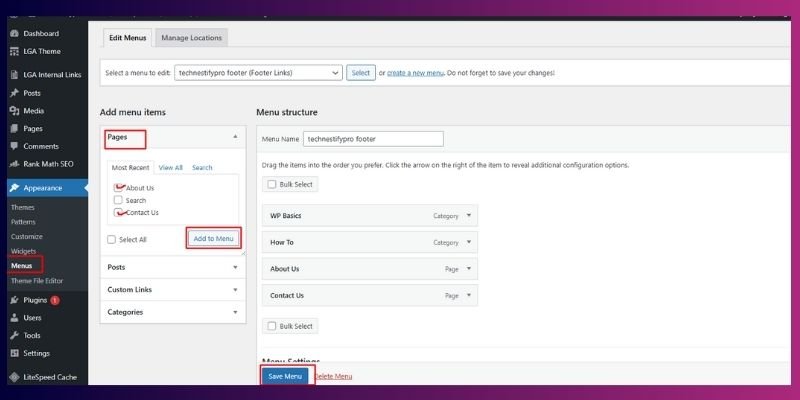This screenshot has width=800, height=400.
Task: Click the Dashboard gauge icon
Action: [14, 34]
